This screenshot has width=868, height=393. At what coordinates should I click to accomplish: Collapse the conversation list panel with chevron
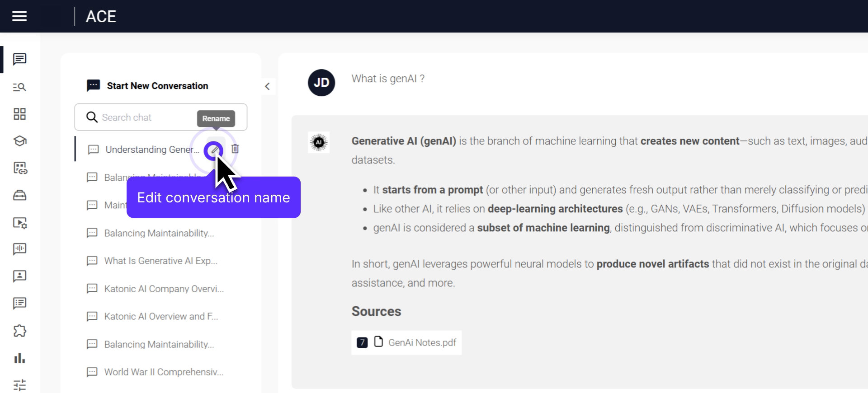click(x=267, y=86)
